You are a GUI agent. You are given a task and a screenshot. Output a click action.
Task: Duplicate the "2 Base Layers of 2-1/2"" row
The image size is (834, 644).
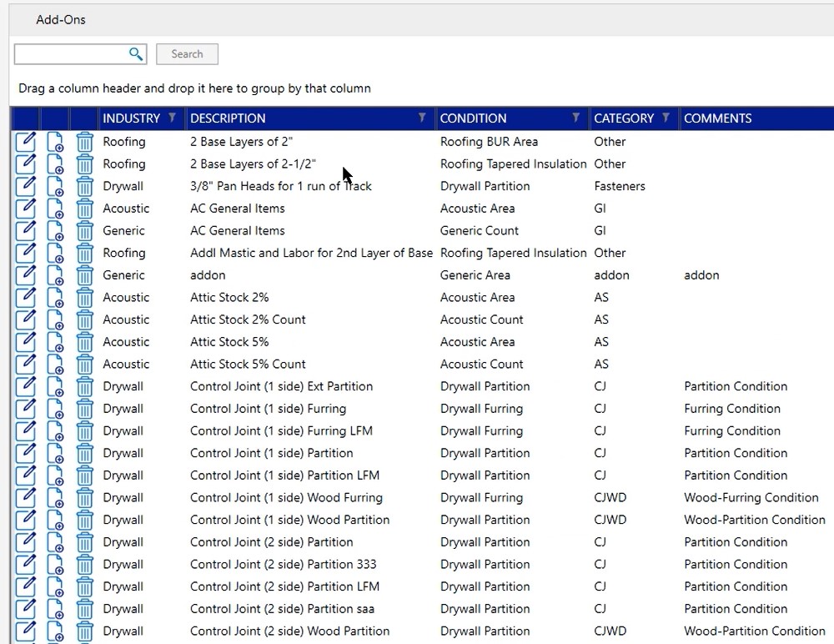click(x=54, y=164)
